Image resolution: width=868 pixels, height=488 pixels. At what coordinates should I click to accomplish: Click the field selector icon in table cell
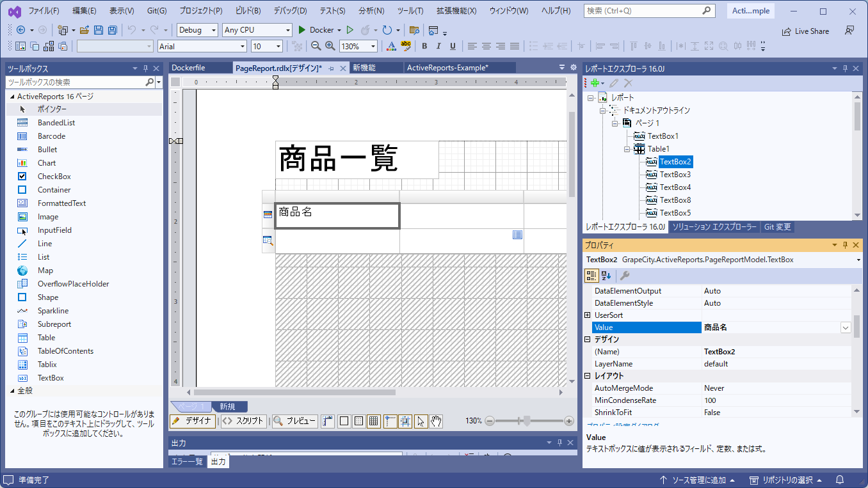point(517,235)
